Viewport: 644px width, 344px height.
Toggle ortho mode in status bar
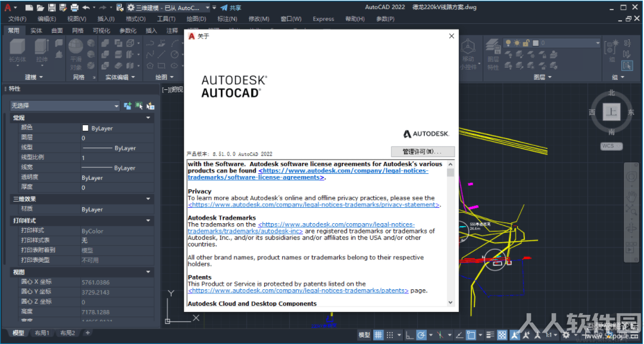[x=409, y=335]
